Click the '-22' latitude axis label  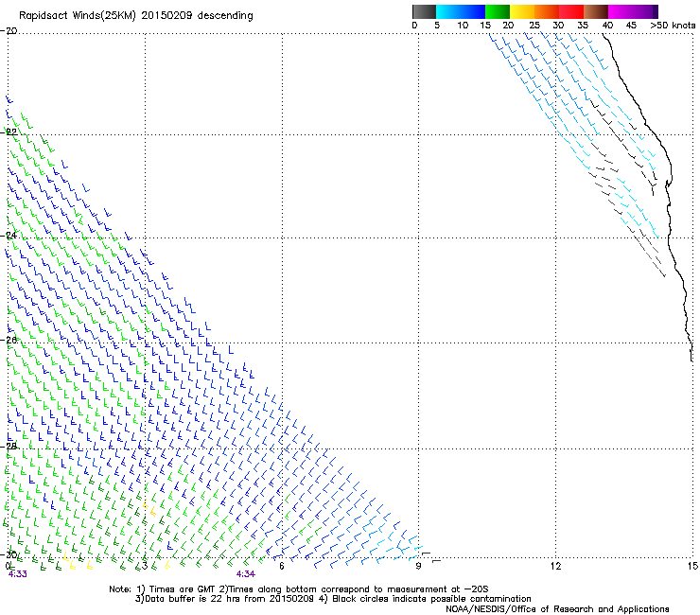click(9, 132)
